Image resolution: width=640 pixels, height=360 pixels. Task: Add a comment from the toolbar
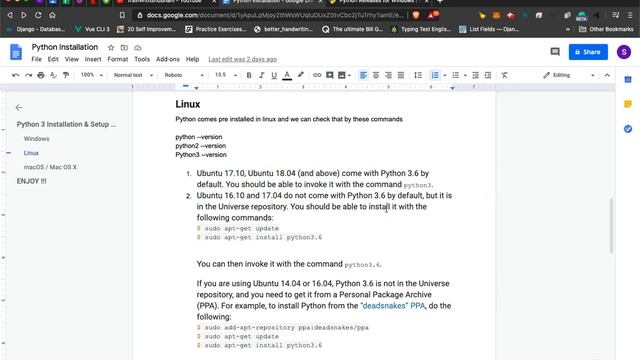click(x=329, y=75)
